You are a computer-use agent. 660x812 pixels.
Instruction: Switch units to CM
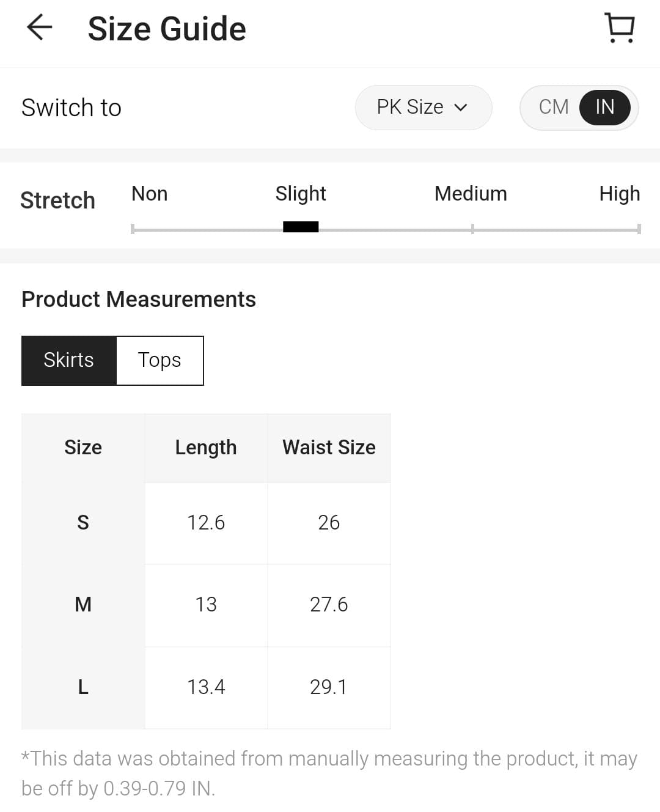coord(553,108)
